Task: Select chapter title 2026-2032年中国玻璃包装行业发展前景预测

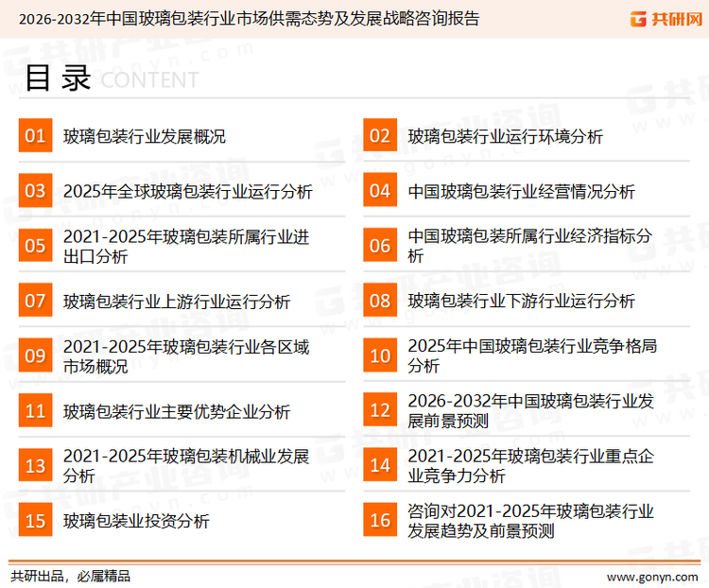Action: [x=531, y=410]
